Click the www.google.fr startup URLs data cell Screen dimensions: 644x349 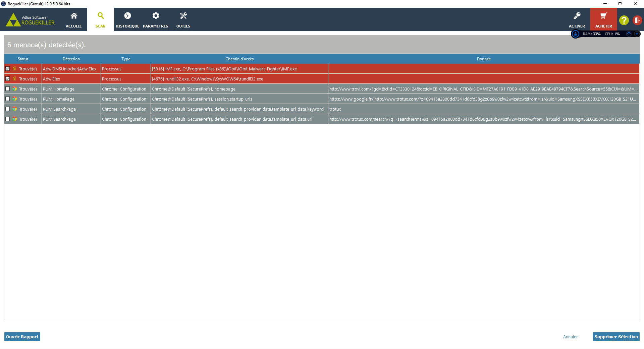(484, 99)
